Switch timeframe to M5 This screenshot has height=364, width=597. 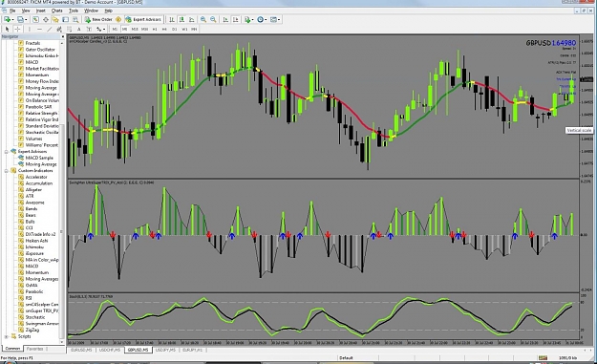[x=124, y=29]
